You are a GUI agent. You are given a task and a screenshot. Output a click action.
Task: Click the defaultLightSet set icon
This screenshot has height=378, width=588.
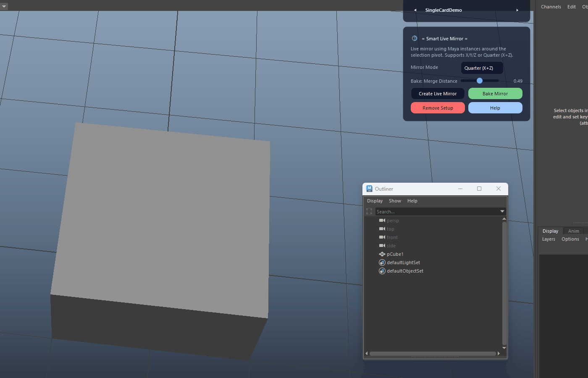point(382,262)
